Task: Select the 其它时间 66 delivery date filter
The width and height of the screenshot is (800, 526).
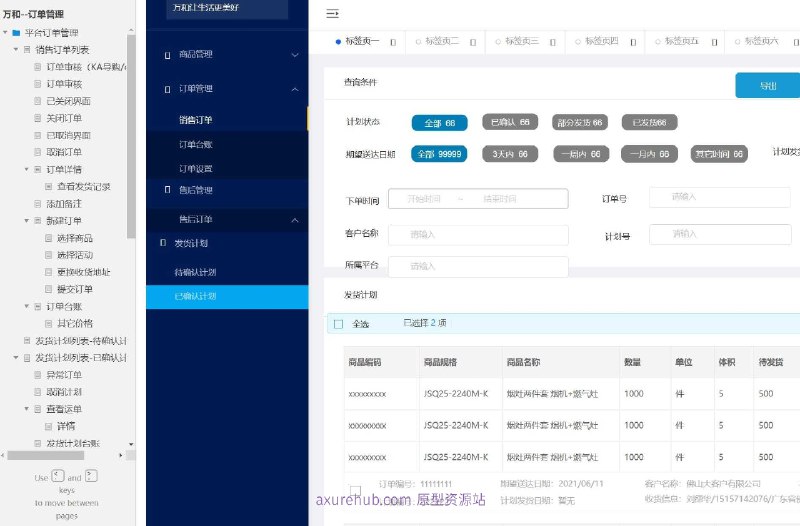Action: 719,154
